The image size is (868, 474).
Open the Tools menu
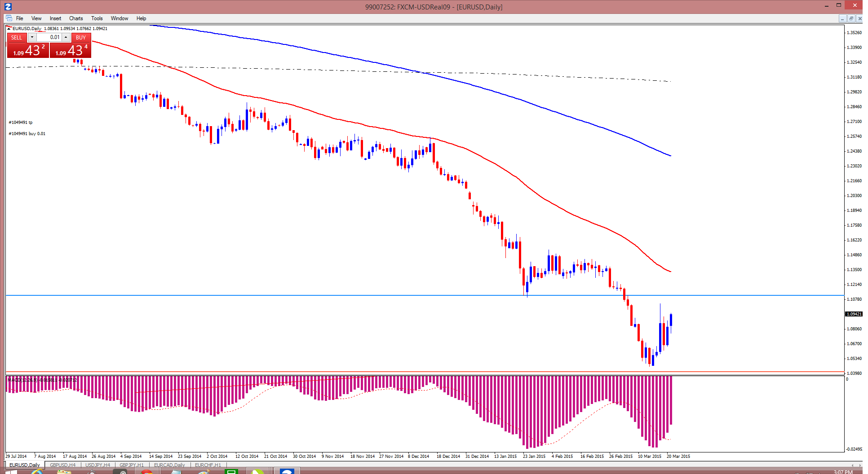coord(97,18)
